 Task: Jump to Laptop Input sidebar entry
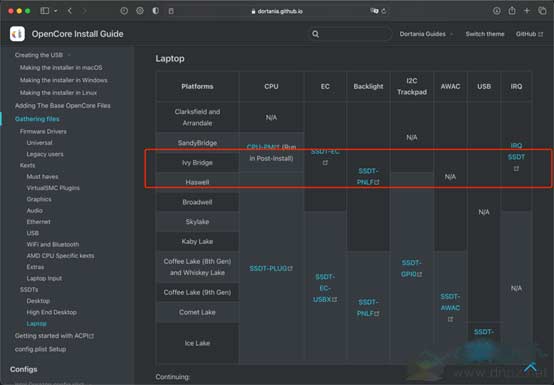point(44,278)
